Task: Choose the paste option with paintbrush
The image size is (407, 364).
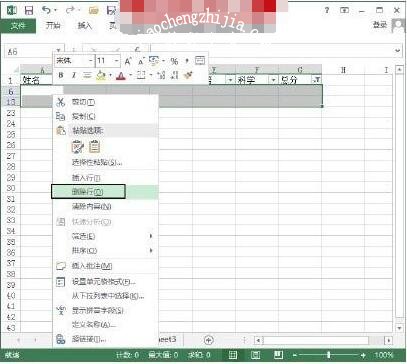Action: coord(78,147)
